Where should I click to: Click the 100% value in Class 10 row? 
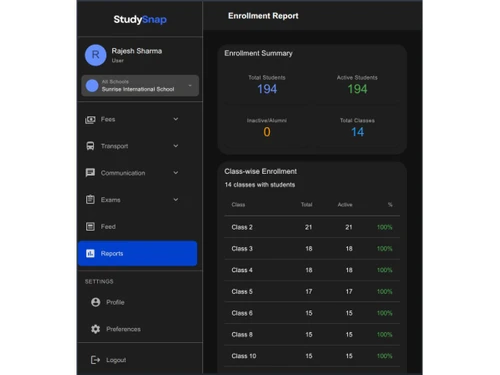coord(385,356)
